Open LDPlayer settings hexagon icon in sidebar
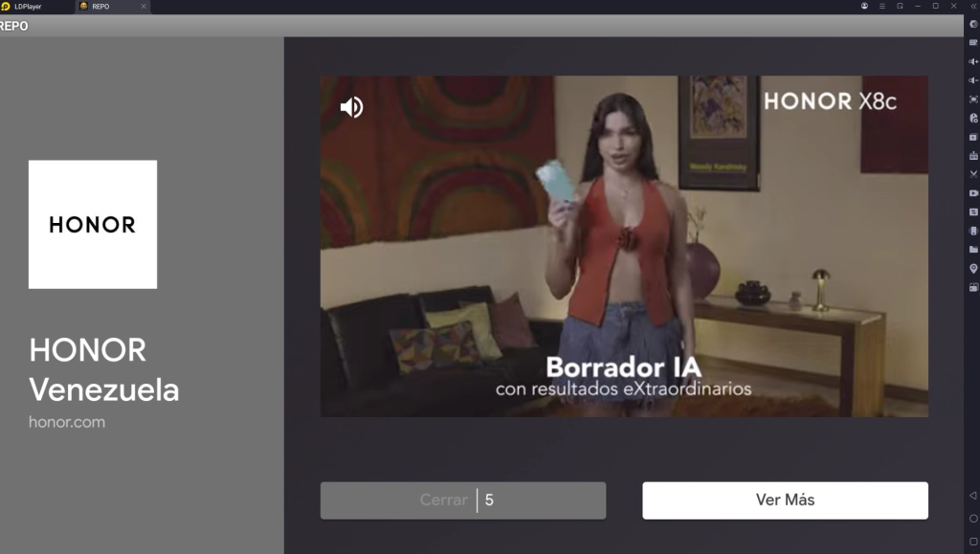Screen dimensions: 980x554 [973, 24]
